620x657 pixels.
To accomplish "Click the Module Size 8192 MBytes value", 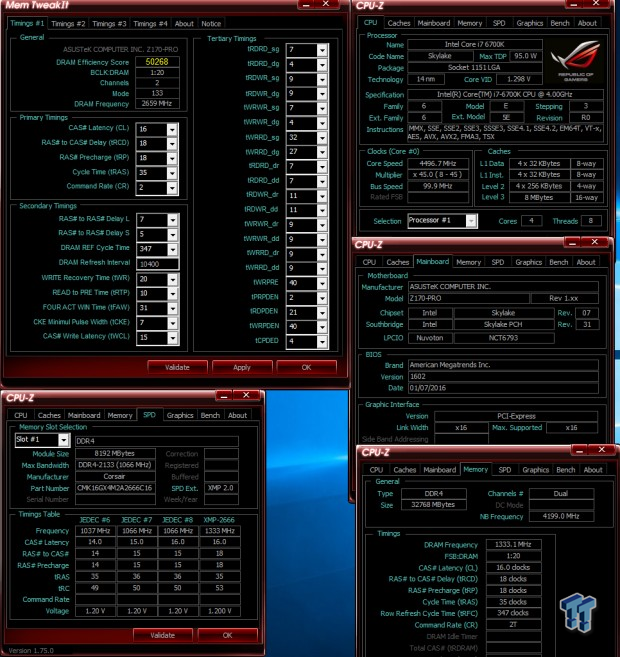I will pyautogui.click(x=115, y=454).
